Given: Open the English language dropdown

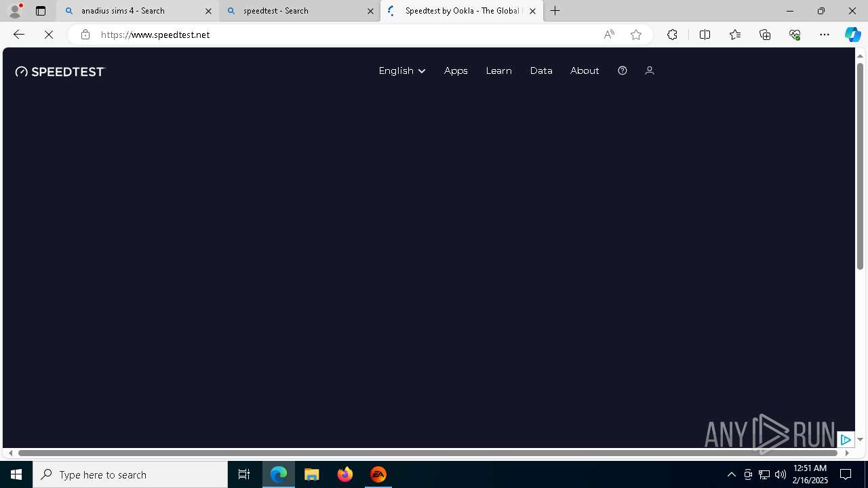Looking at the screenshot, I should click(x=402, y=70).
